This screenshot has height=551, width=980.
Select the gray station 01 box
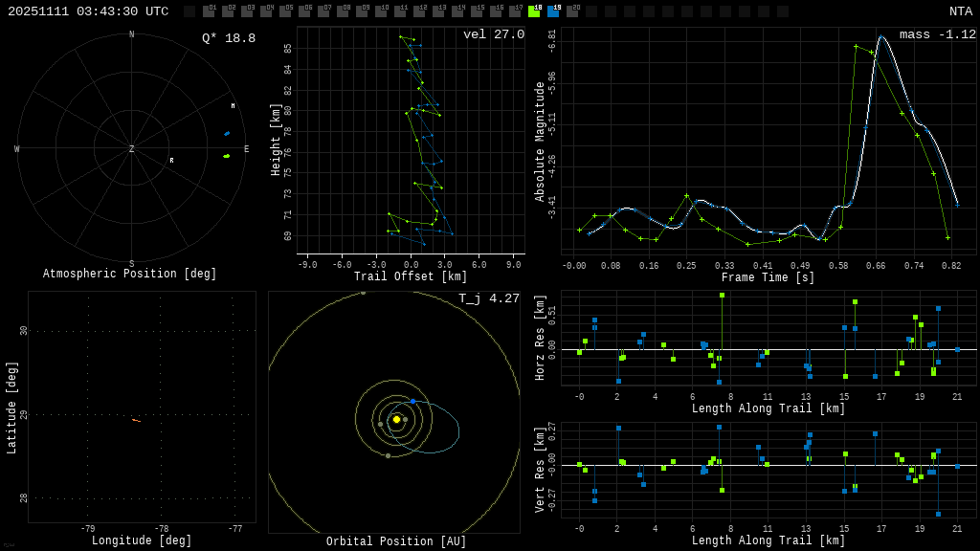tap(209, 11)
